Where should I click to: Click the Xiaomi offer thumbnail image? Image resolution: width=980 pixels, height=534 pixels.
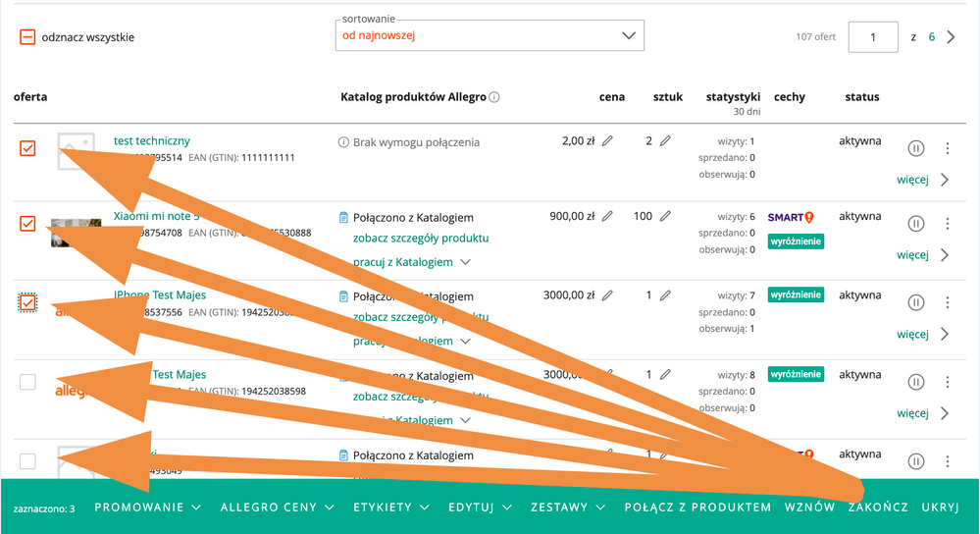[76, 233]
